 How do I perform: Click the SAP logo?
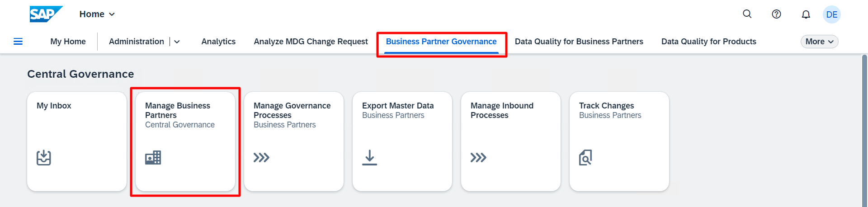46,14
